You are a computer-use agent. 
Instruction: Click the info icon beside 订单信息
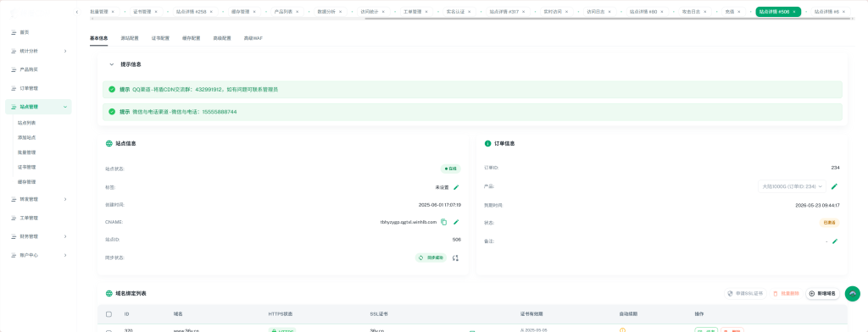tap(487, 143)
